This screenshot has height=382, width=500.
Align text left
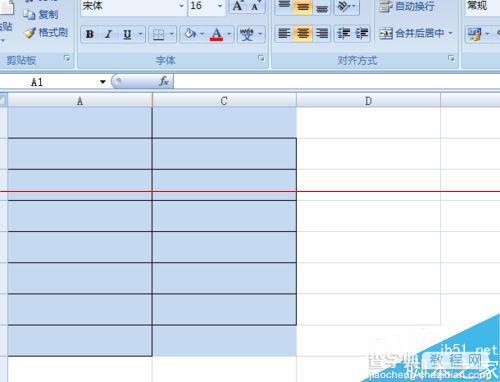coord(284,34)
